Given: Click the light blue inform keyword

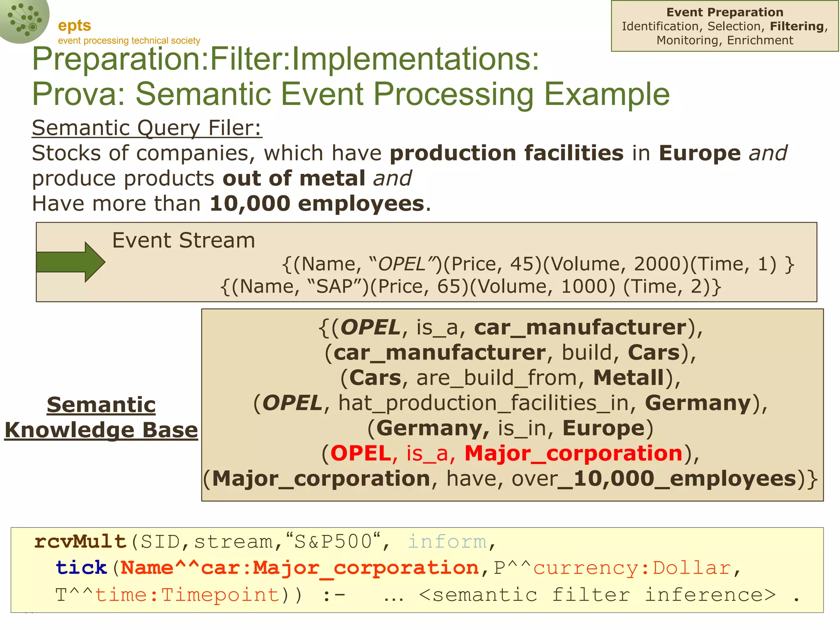Looking at the screenshot, I should tap(447, 542).
